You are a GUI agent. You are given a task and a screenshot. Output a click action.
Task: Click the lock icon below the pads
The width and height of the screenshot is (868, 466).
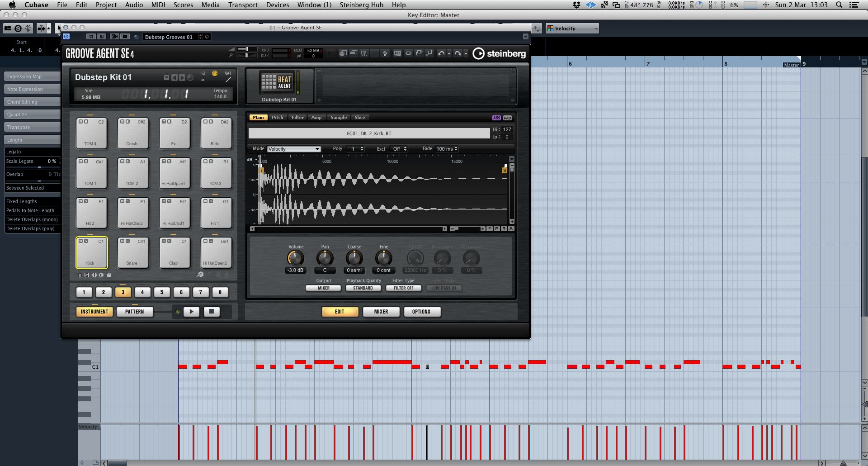tap(109, 275)
